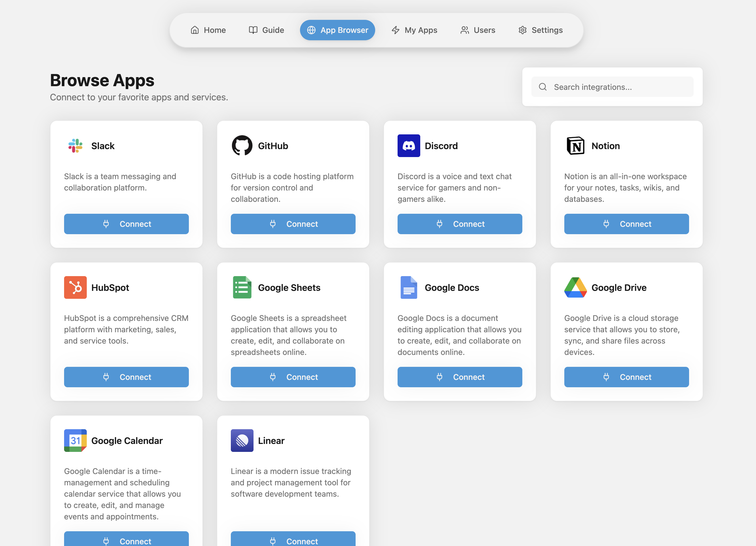756x546 pixels.
Task: Click the gear icon beside Settings
Action: pyautogui.click(x=522, y=30)
